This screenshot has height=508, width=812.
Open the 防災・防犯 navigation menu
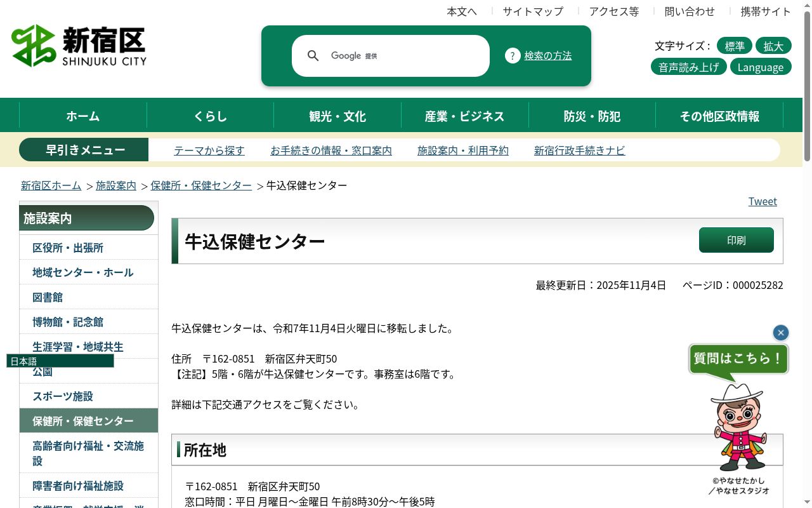[592, 116]
